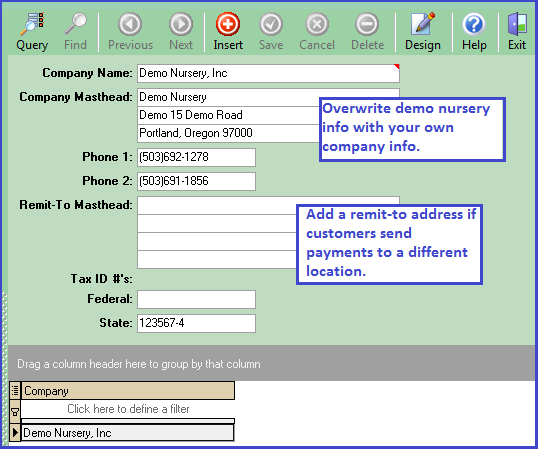Image resolution: width=538 pixels, height=449 pixels.
Task: Click the Federal tax ID field
Action: click(196, 299)
